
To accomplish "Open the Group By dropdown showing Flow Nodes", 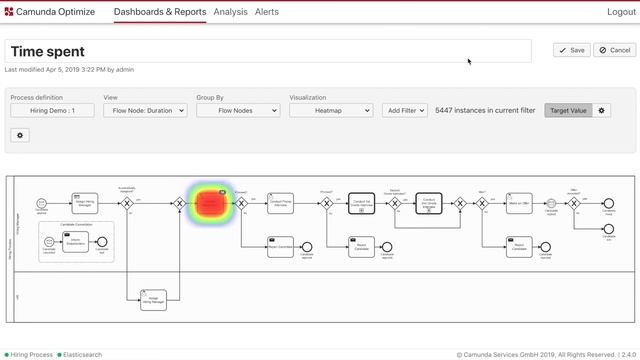I will coord(238,111).
